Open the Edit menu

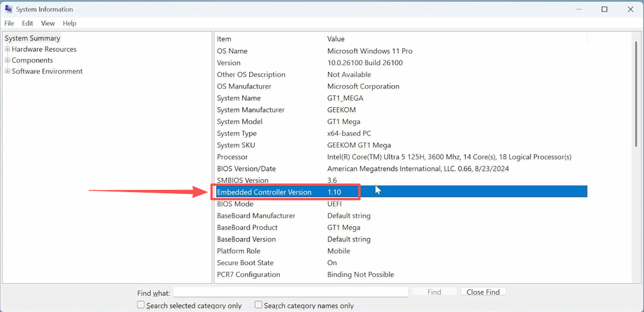click(x=27, y=23)
